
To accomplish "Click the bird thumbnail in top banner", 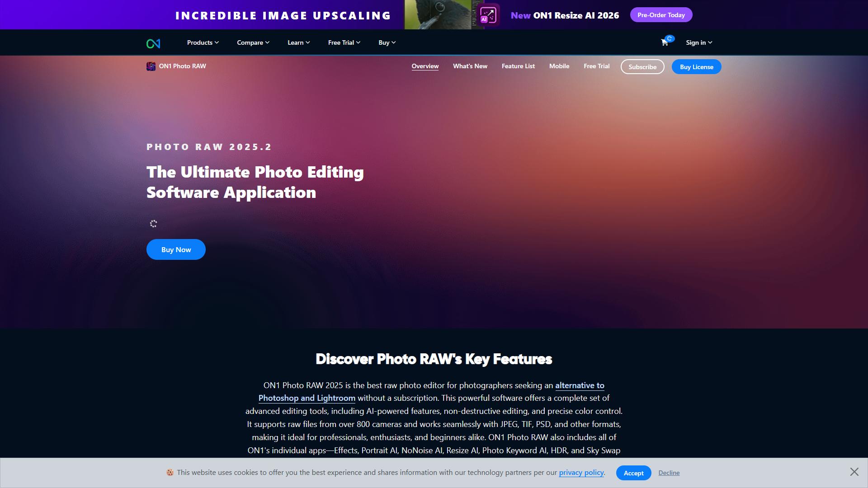I will coord(438,14).
